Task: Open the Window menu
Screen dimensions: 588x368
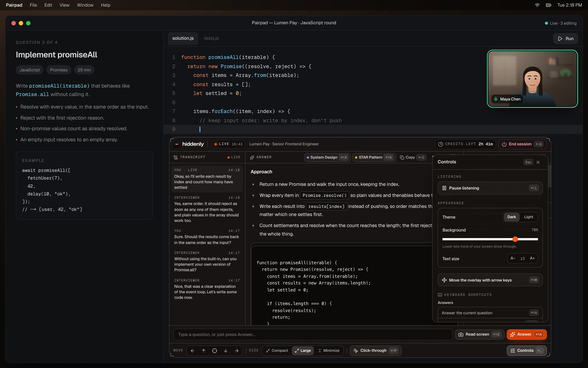Action: click(85, 5)
